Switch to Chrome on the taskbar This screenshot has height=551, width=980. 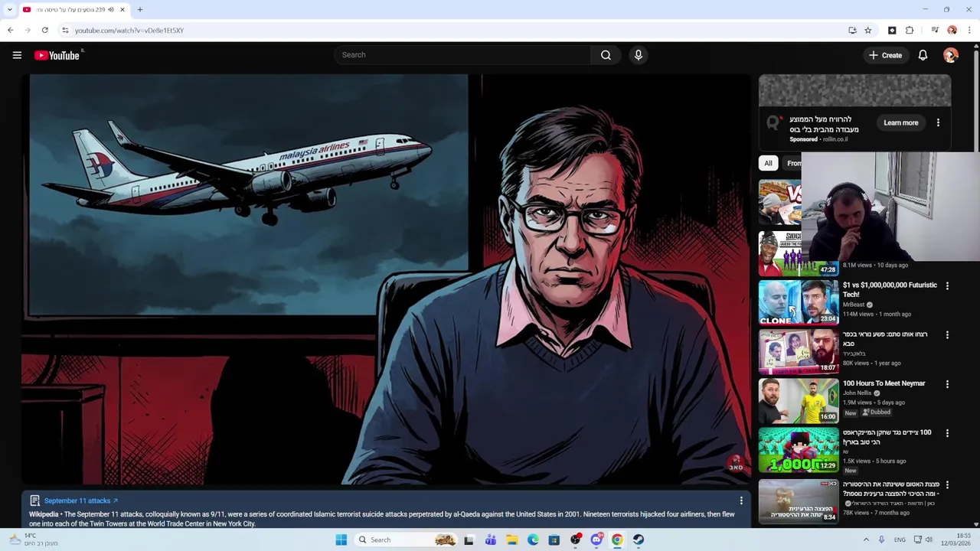pos(617,540)
